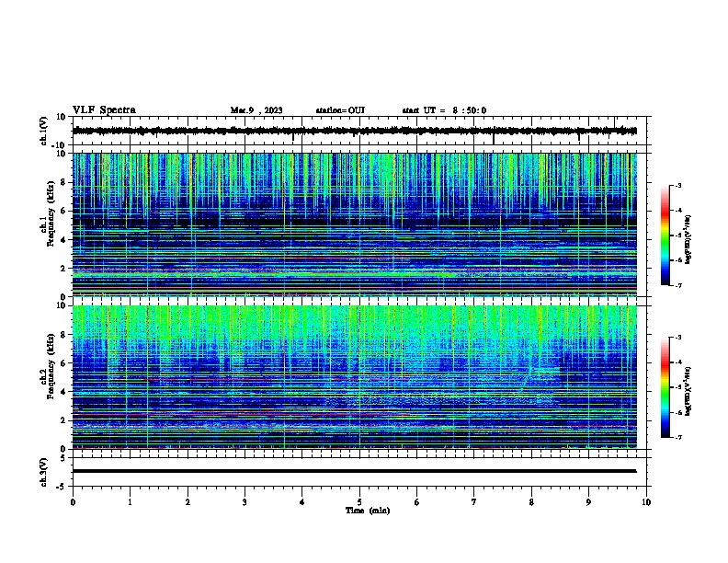This screenshot has width=728, height=563.
Task: Click the ch.1 voltage waveform trace panel
Action: tap(361, 131)
